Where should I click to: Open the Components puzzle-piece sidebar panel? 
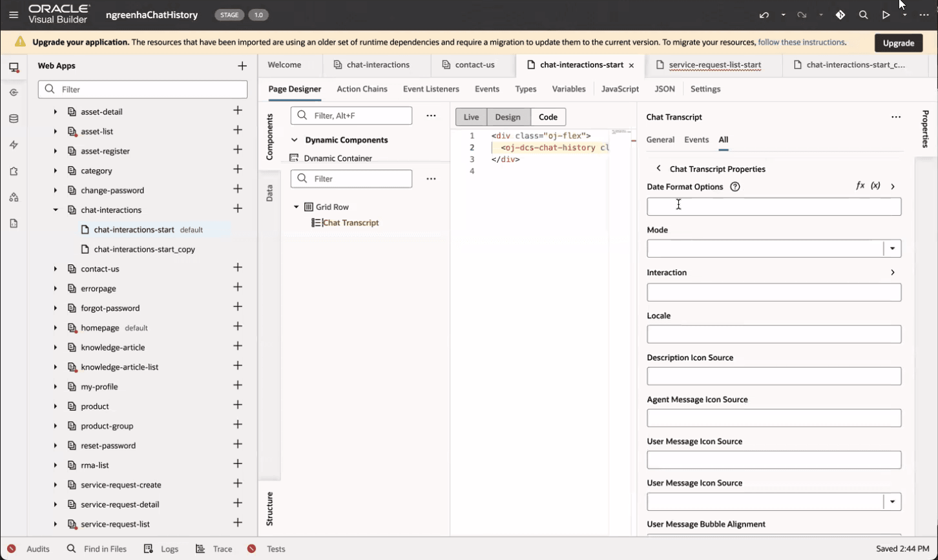[x=14, y=171]
